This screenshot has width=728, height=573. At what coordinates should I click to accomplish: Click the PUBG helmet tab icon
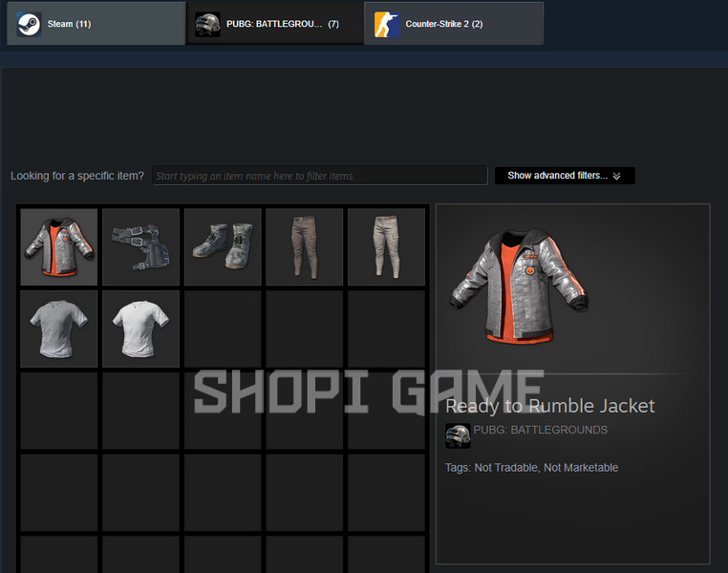[x=207, y=24]
